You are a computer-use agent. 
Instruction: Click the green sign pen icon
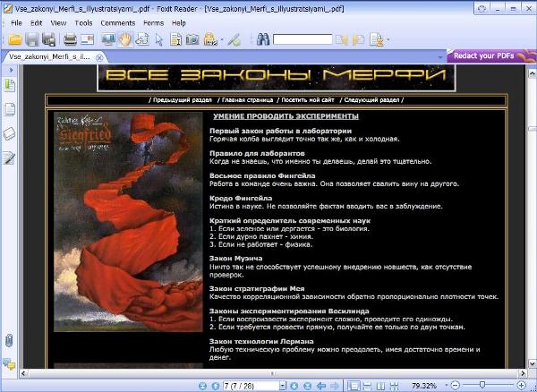(x=234, y=40)
